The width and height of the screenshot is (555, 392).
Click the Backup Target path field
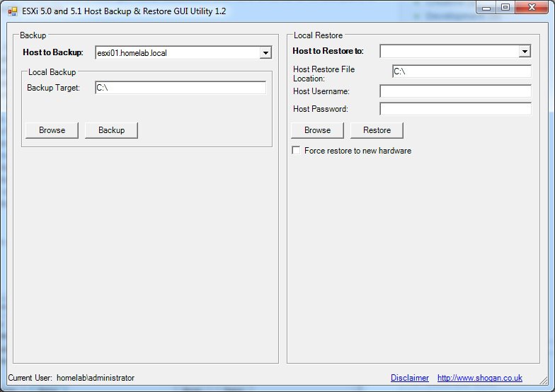(181, 88)
